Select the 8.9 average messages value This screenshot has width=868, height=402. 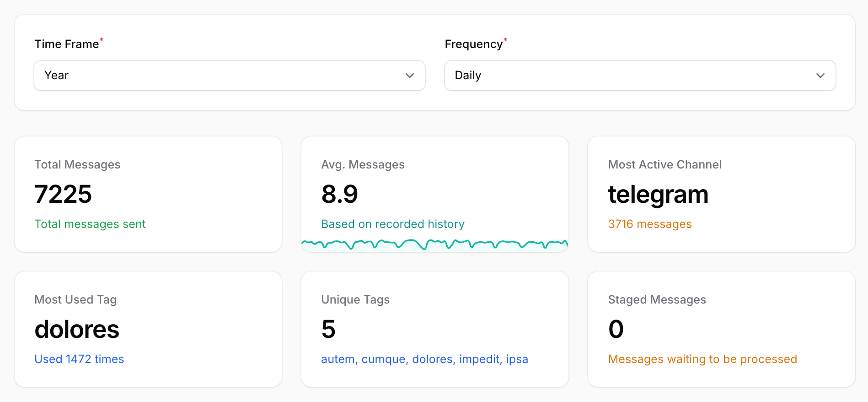[x=340, y=194]
